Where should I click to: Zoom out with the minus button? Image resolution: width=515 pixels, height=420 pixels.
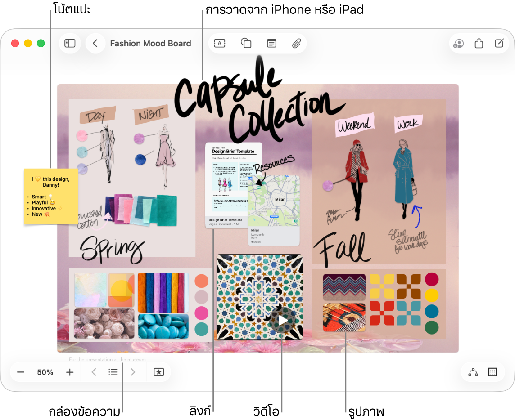coord(20,372)
